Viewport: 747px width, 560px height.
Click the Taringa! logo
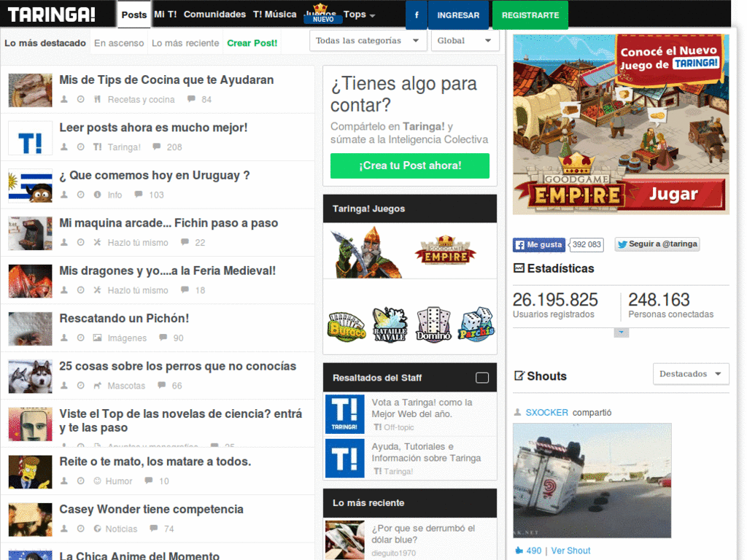pyautogui.click(x=52, y=15)
